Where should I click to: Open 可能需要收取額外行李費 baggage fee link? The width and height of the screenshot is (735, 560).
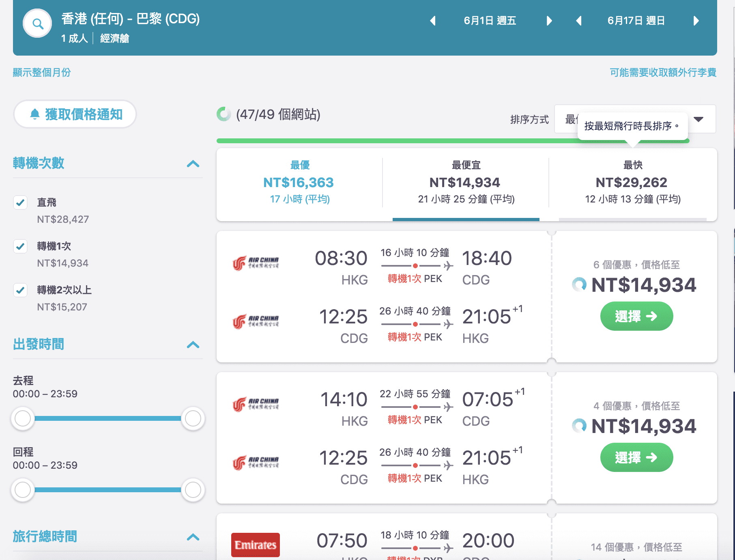pos(663,72)
